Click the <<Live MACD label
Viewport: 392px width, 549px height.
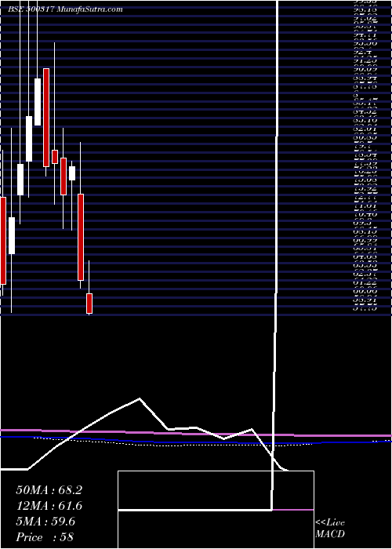pos(330,529)
